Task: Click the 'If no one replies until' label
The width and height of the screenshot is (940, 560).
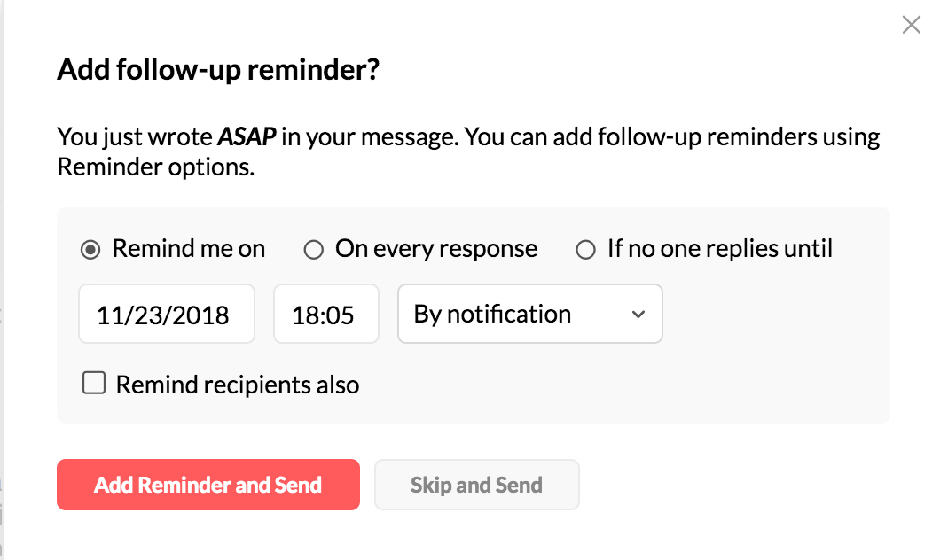Action: (719, 249)
